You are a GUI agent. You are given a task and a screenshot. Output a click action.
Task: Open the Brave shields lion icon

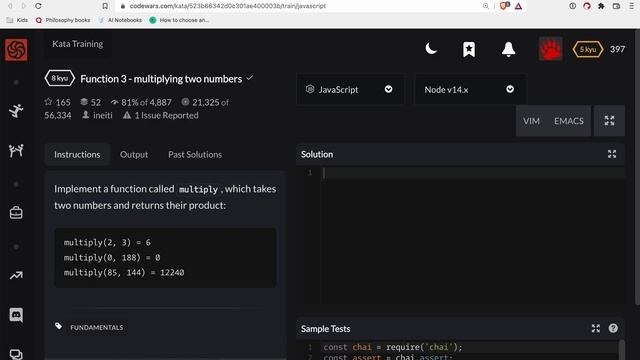click(x=504, y=6)
